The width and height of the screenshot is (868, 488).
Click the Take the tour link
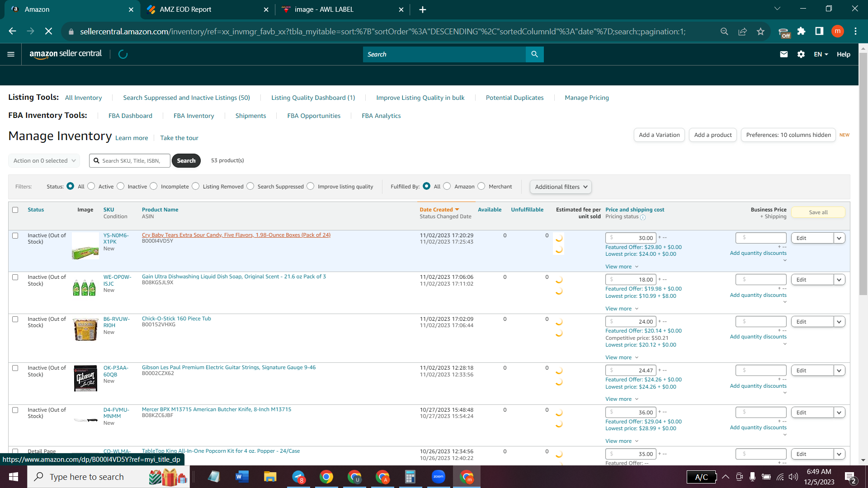pos(179,138)
